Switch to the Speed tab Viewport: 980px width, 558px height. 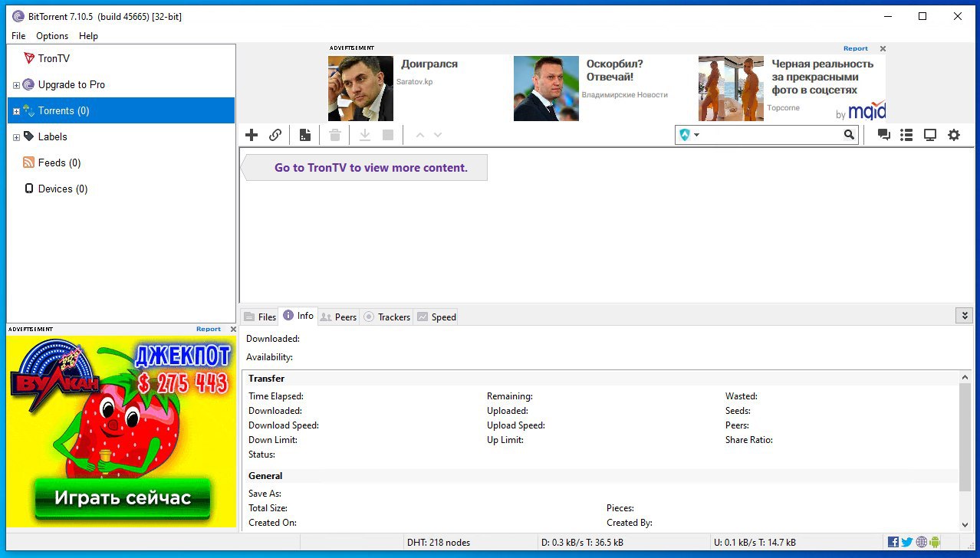436,317
